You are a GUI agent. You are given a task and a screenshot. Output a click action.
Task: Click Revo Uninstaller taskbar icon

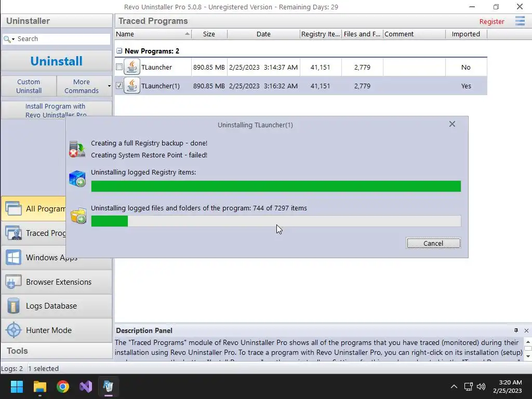pyautogui.click(x=108, y=387)
